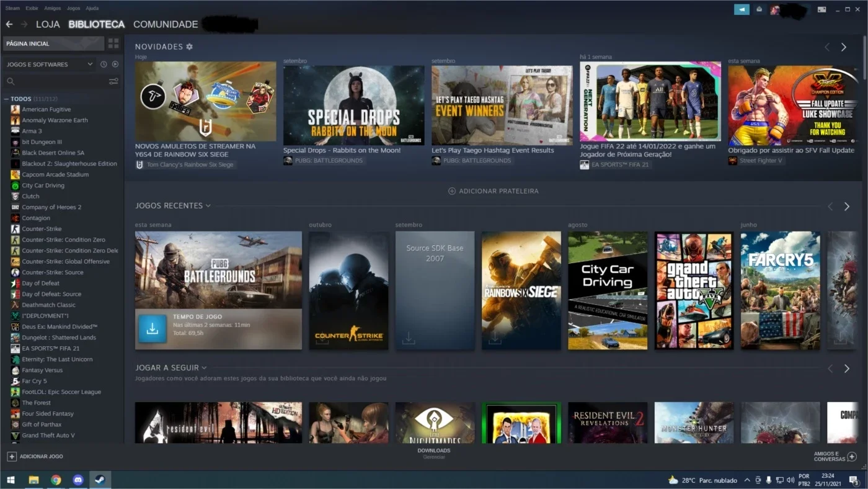Image resolution: width=868 pixels, height=489 pixels.
Task: Select The Forest in the games list
Action: click(36, 403)
